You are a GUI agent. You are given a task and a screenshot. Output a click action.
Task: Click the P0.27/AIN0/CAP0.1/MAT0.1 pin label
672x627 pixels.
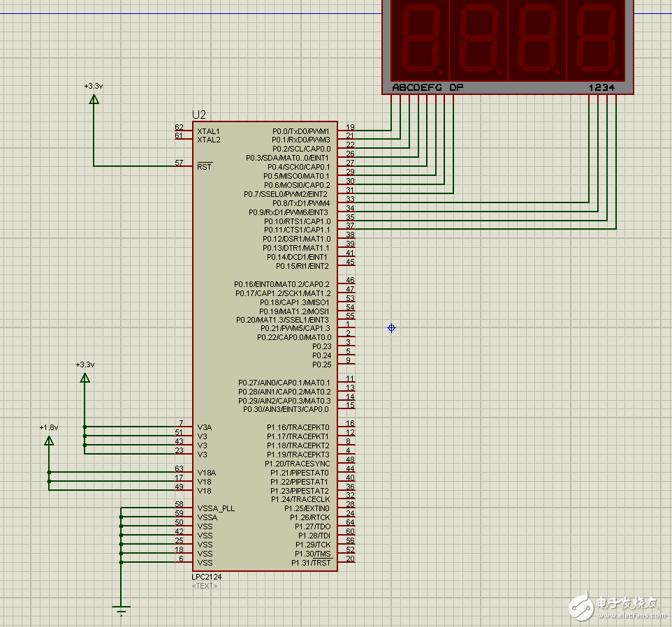pyautogui.click(x=284, y=383)
